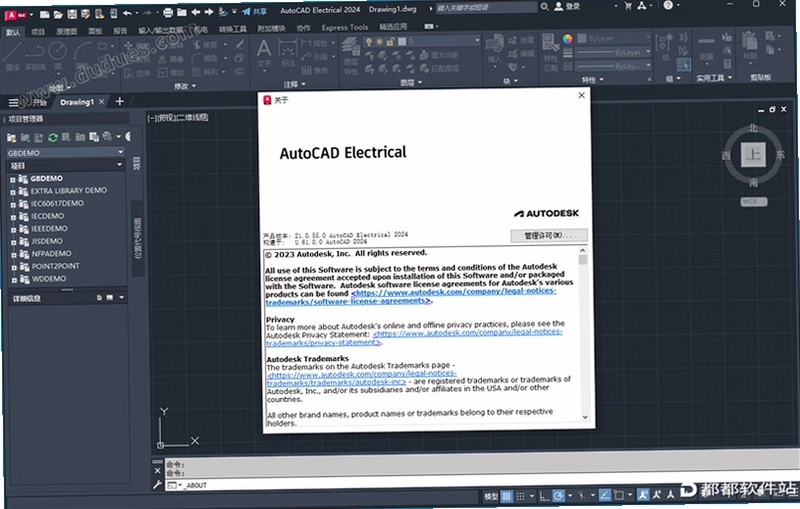Open the GBDEMO project dropdown
This screenshot has height=509, width=800.
pos(65,152)
